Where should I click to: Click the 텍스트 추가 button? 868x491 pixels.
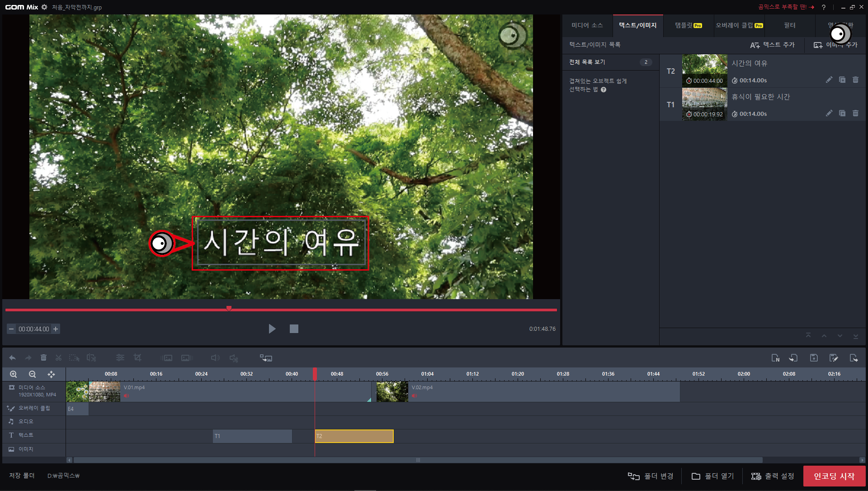(x=772, y=45)
